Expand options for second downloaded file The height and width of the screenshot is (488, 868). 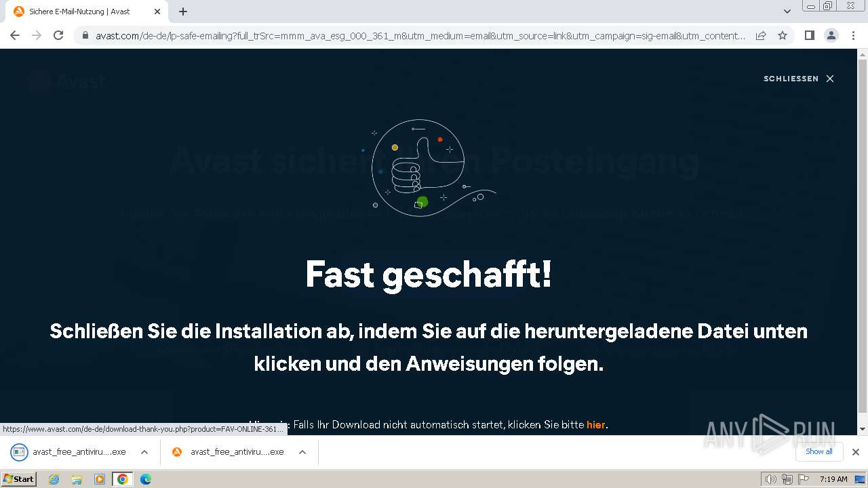point(302,452)
